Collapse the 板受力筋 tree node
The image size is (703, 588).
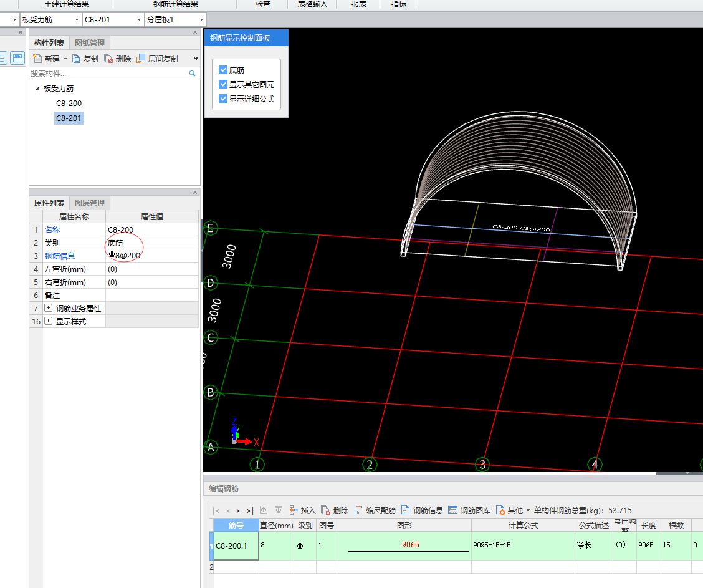click(x=37, y=89)
